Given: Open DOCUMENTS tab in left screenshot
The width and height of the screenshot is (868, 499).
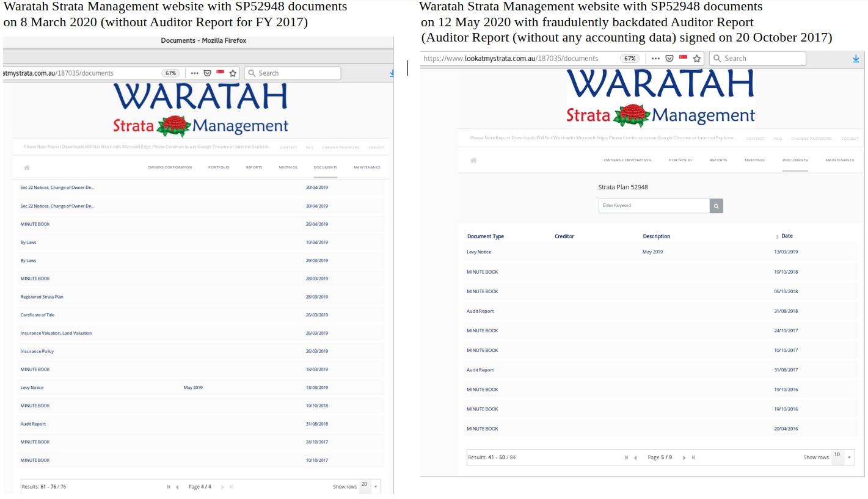Looking at the screenshot, I should click(x=326, y=167).
